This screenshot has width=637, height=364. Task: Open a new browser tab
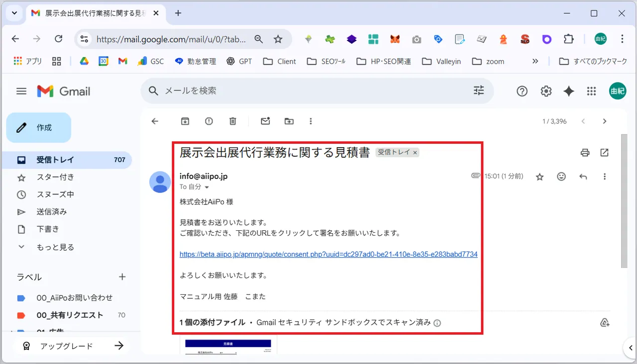click(178, 13)
